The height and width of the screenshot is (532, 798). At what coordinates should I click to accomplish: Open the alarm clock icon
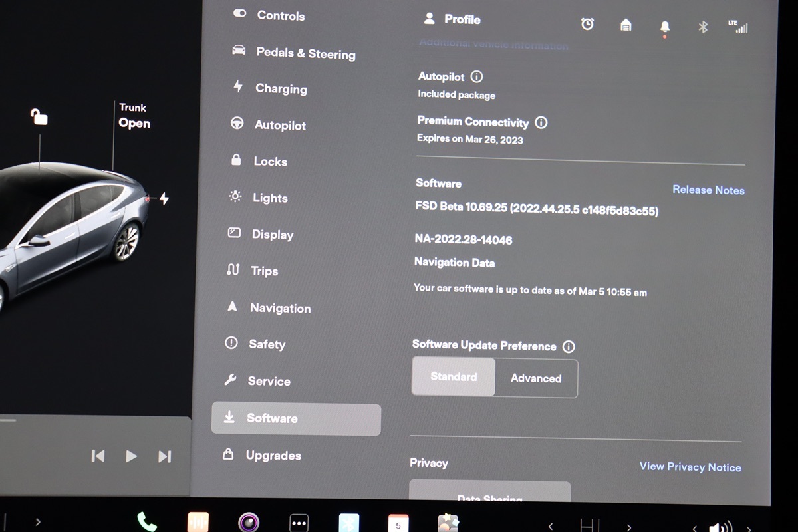click(587, 25)
